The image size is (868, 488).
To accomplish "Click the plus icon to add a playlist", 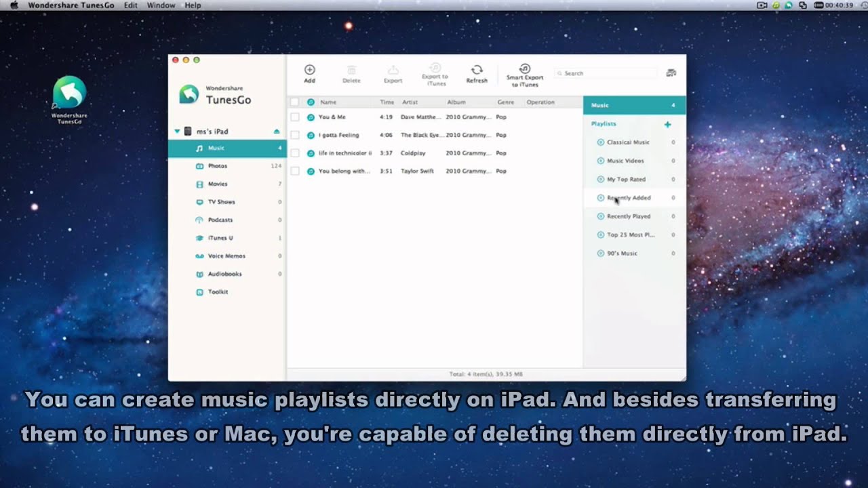I will 667,124.
